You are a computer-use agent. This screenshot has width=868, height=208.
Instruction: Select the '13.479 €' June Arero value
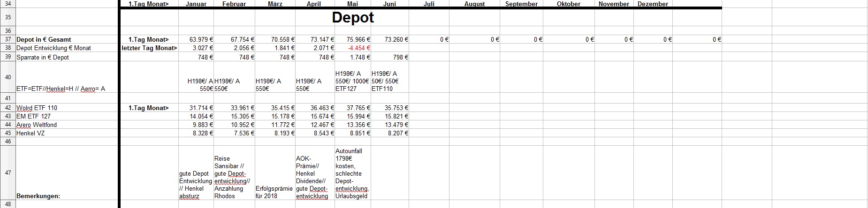pyautogui.click(x=390, y=125)
